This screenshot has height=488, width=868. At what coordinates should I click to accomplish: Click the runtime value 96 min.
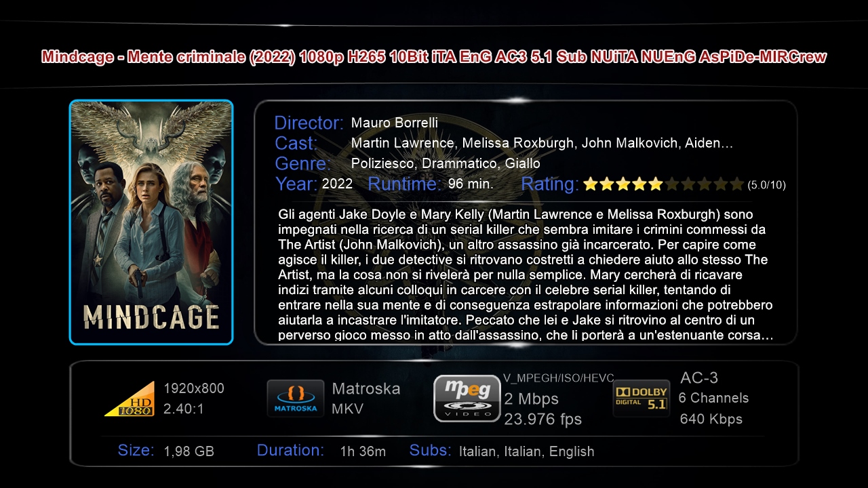coord(471,184)
